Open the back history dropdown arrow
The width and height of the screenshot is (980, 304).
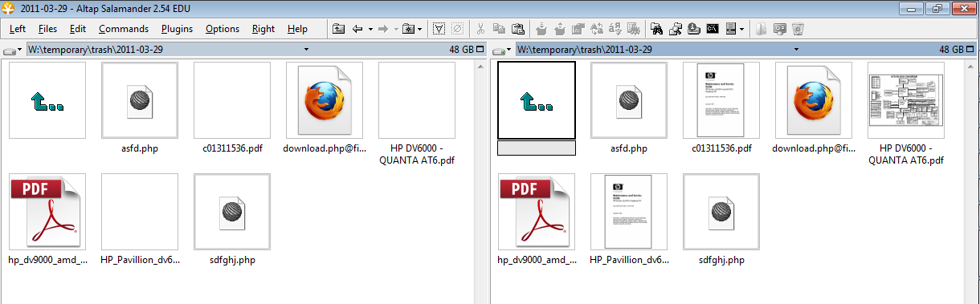click(370, 29)
